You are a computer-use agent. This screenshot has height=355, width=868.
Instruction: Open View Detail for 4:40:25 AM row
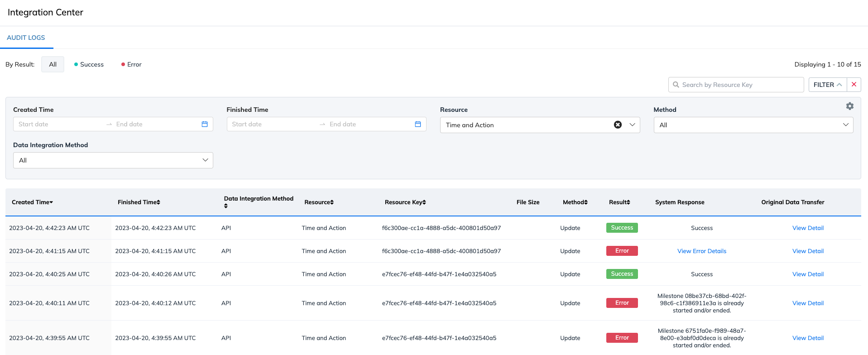(808, 274)
